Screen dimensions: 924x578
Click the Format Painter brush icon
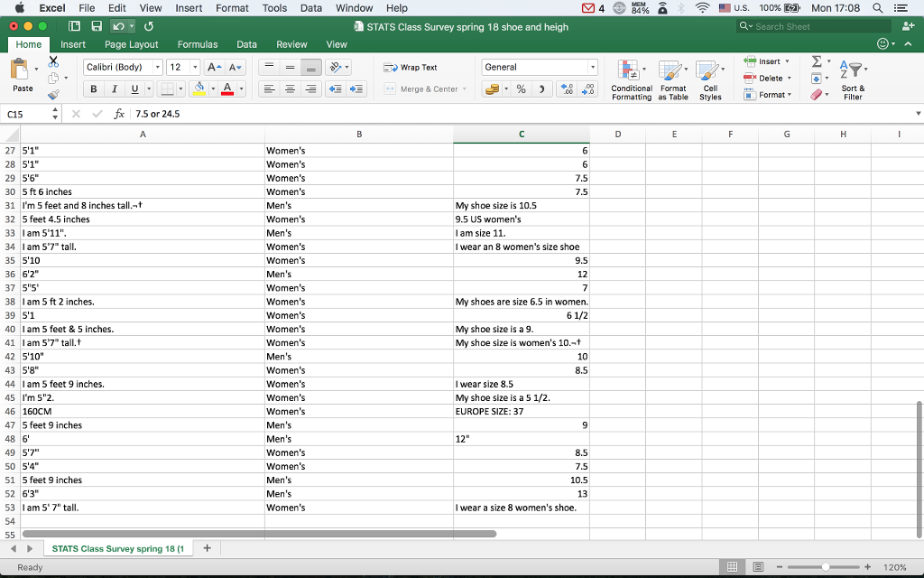click(x=53, y=94)
